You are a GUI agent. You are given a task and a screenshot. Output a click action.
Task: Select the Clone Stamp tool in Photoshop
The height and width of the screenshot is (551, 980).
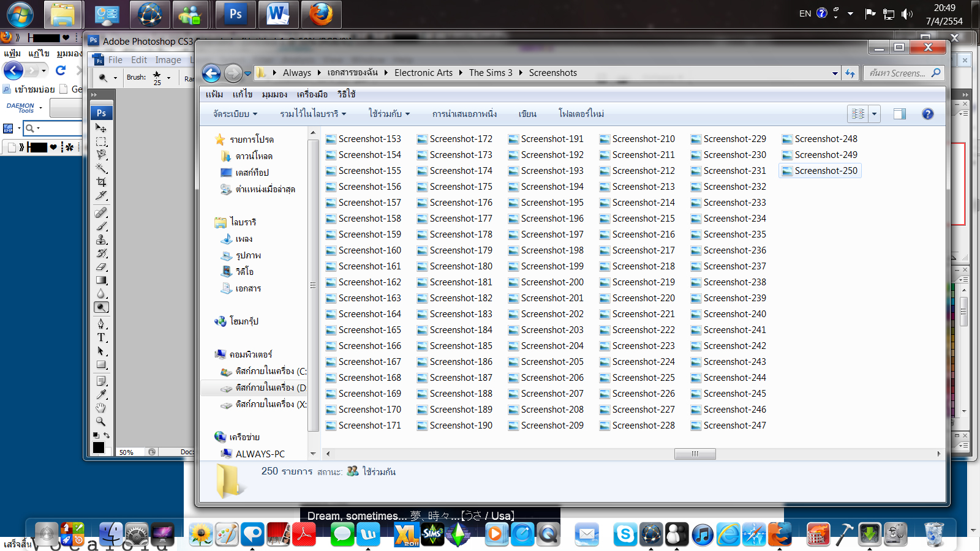(101, 239)
